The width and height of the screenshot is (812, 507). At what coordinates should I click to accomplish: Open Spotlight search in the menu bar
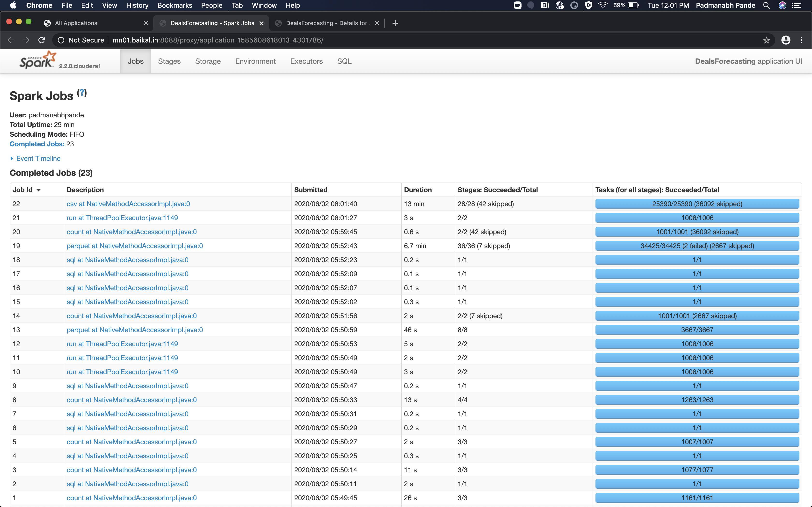point(767,5)
